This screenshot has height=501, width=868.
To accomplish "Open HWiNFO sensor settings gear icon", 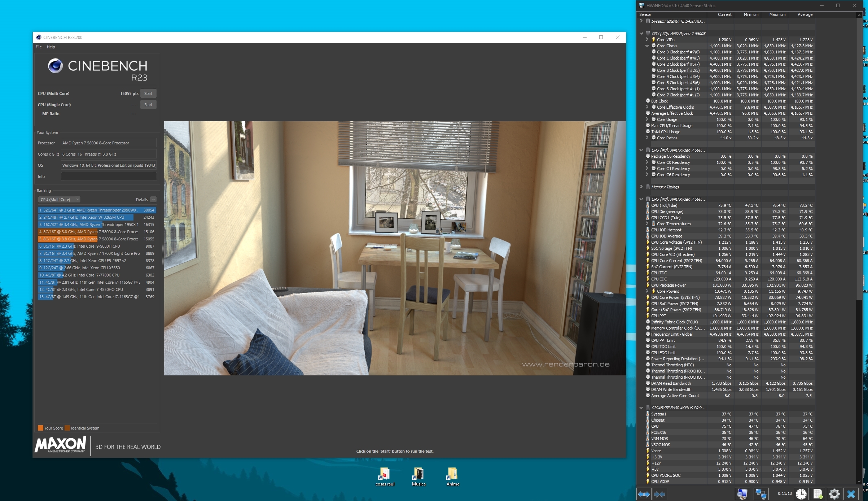I will click(x=834, y=494).
